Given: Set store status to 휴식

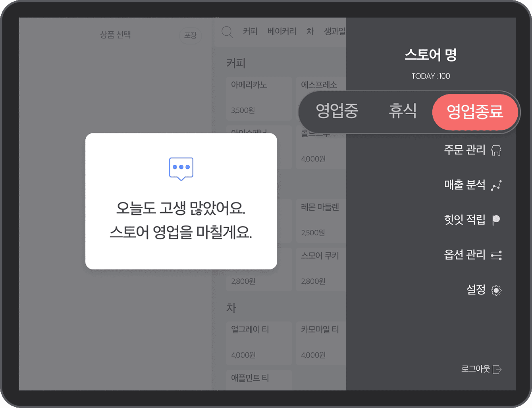Looking at the screenshot, I should pyautogui.click(x=403, y=111).
